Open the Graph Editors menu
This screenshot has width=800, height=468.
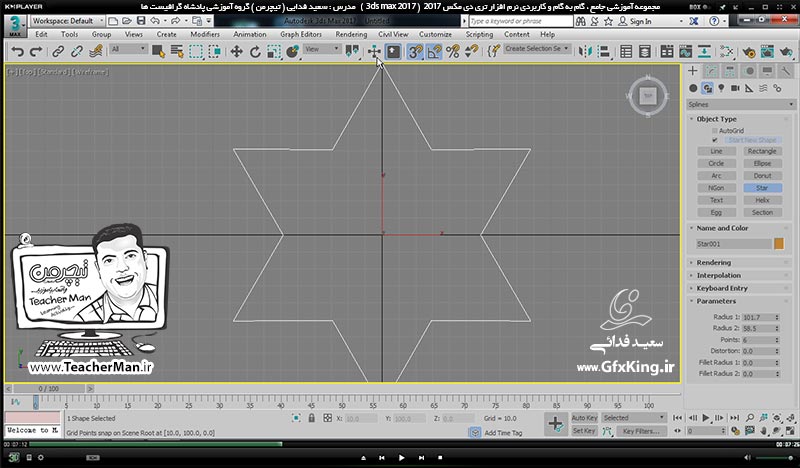click(x=301, y=34)
